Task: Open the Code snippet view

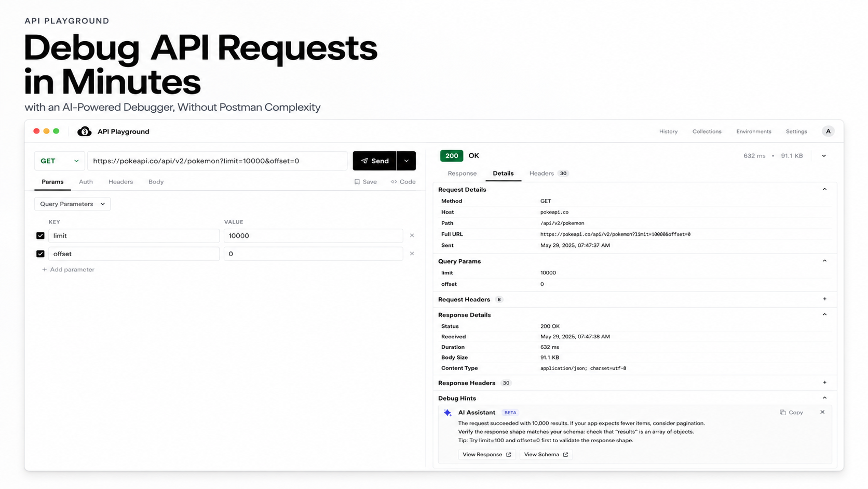Action: 403,182
